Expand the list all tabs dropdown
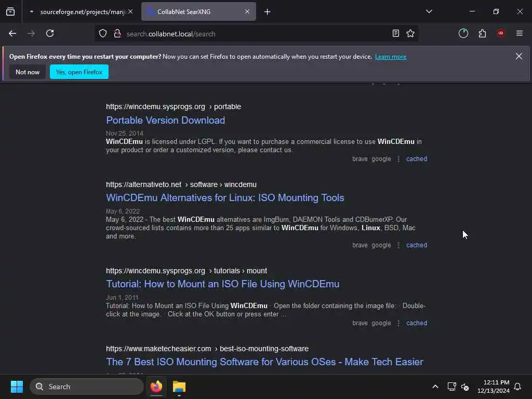 [x=429, y=11]
